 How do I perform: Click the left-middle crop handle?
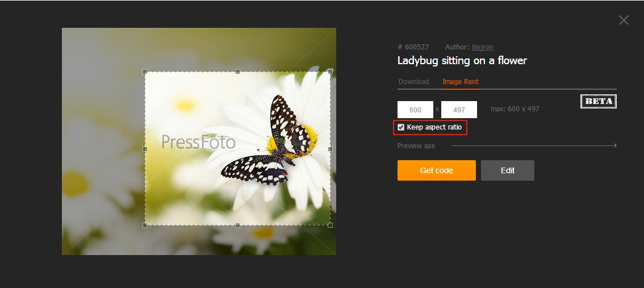tap(145, 149)
